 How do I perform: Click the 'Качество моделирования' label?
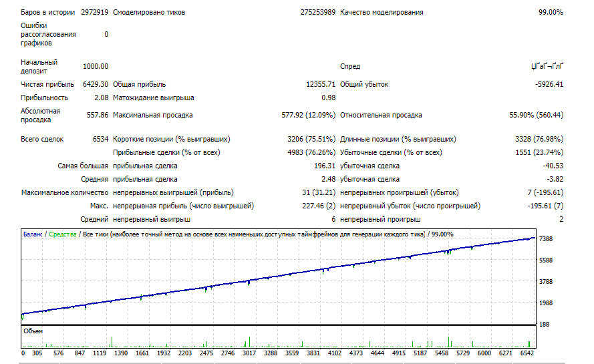click(382, 12)
